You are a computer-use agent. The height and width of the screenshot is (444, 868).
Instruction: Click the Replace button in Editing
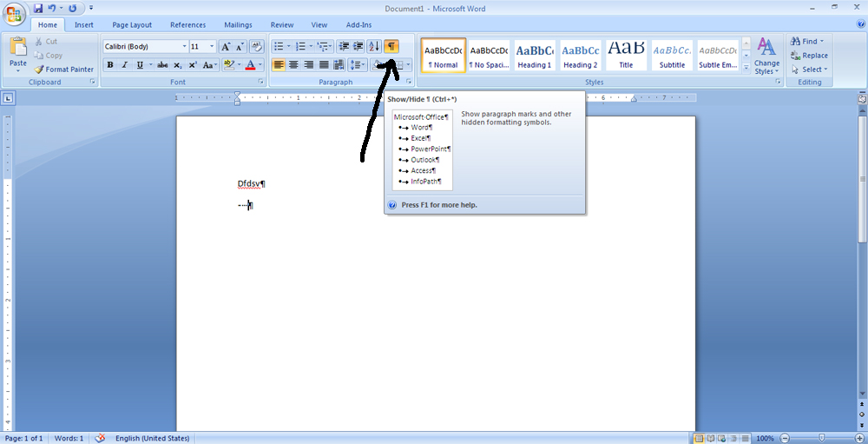tap(809, 56)
